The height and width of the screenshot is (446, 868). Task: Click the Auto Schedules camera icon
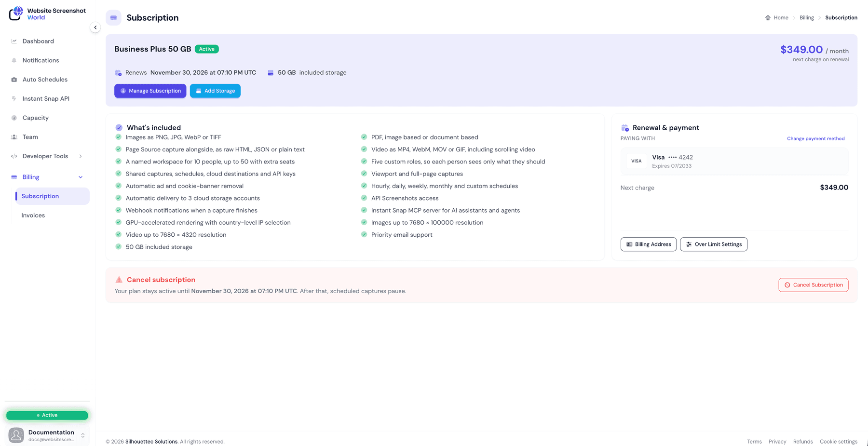[14, 80]
